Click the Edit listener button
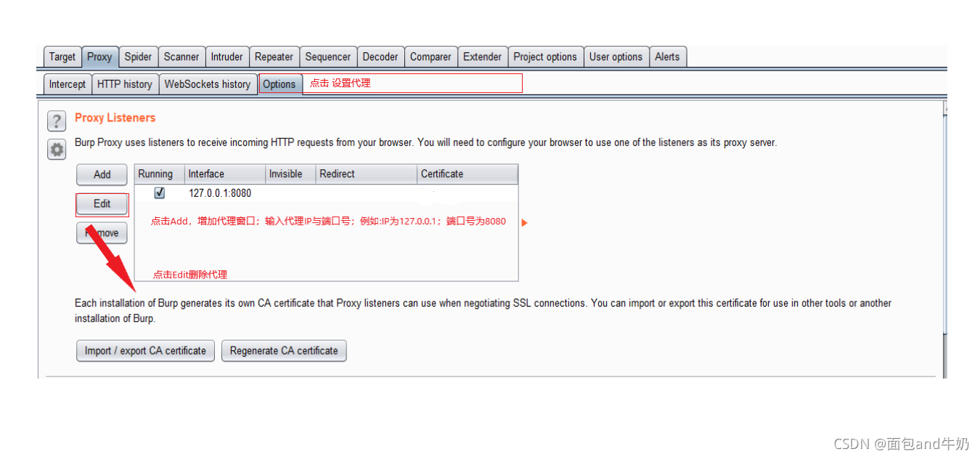This screenshot has height=457, width=980. point(102,204)
